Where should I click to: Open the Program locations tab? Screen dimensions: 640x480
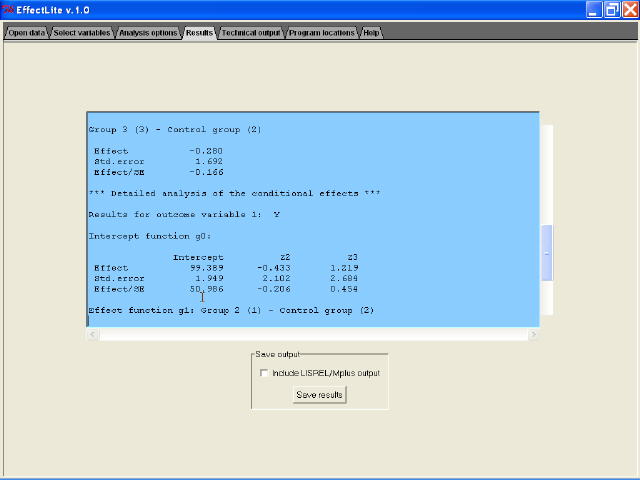pyautogui.click(x=321, y=33)
